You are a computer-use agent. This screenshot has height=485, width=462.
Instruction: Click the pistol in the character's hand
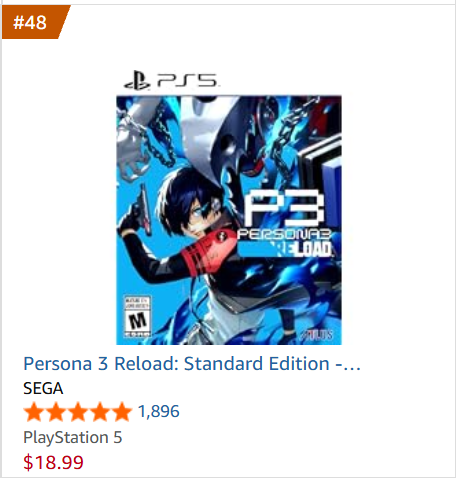click(x=142, y=208)
